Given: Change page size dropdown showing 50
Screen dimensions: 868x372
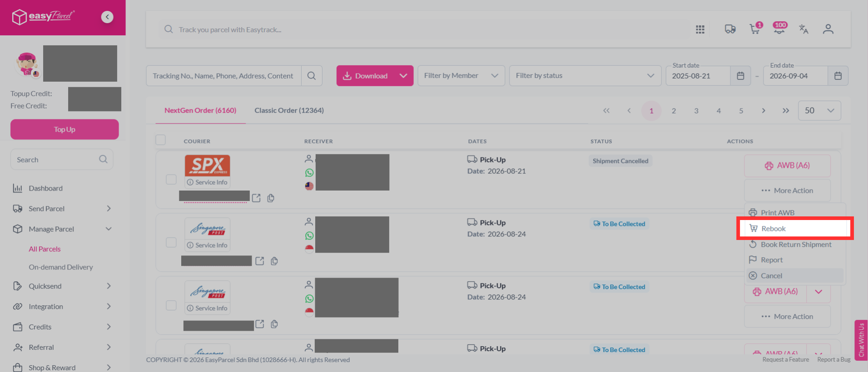Looking at the screenshot, I should [x=819, y=111].
